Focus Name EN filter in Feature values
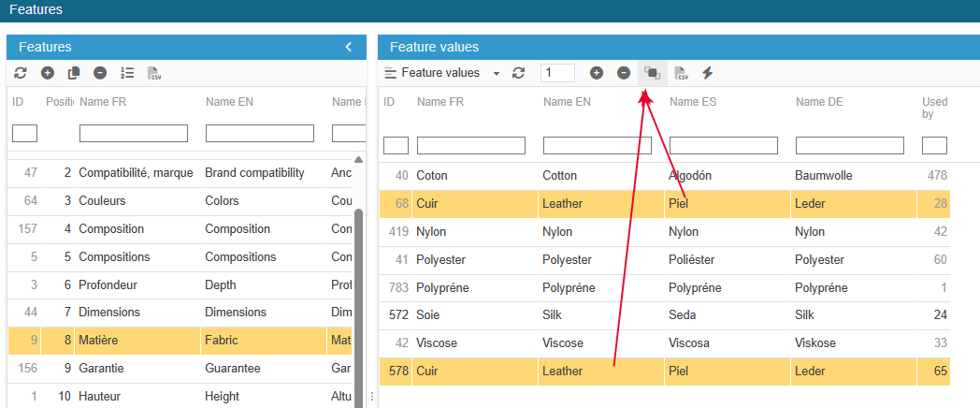This screenshot has width=980, height=408. pos(598,145)
